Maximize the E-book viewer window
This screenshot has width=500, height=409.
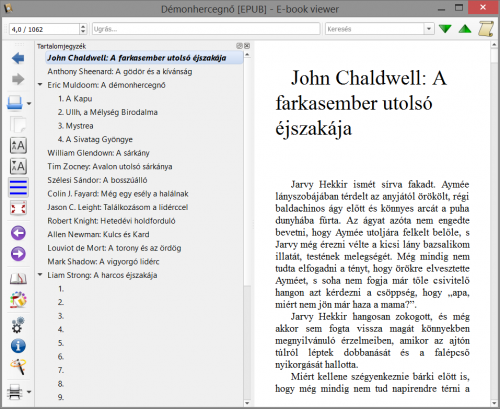click(459, 8)
